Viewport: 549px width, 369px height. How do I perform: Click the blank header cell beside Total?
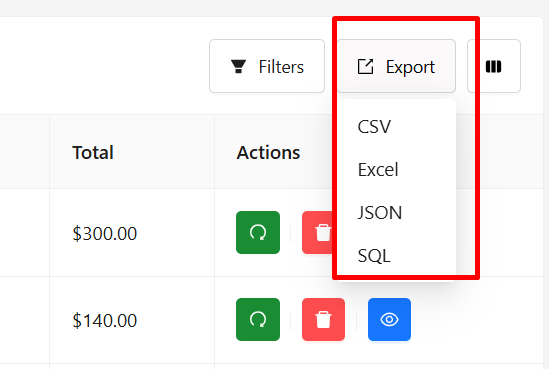click(x=25, y=152)
